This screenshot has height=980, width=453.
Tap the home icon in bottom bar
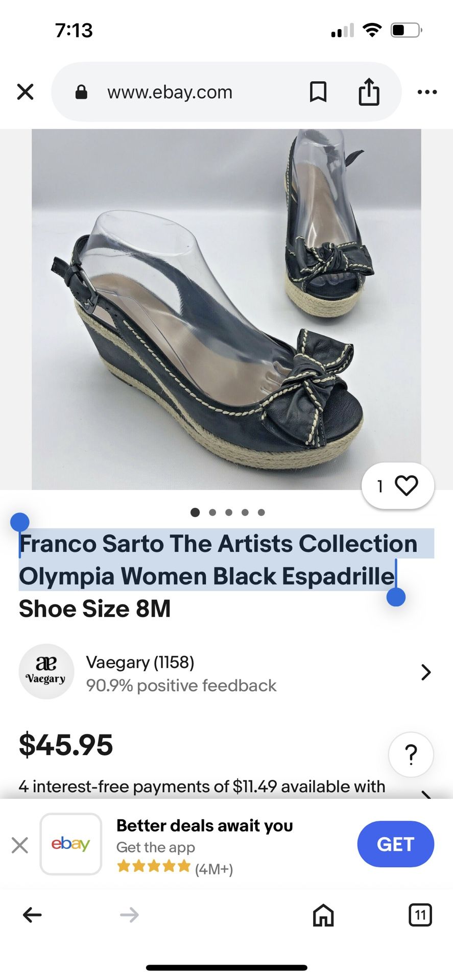pyautogui.click(x=323, y=915)
